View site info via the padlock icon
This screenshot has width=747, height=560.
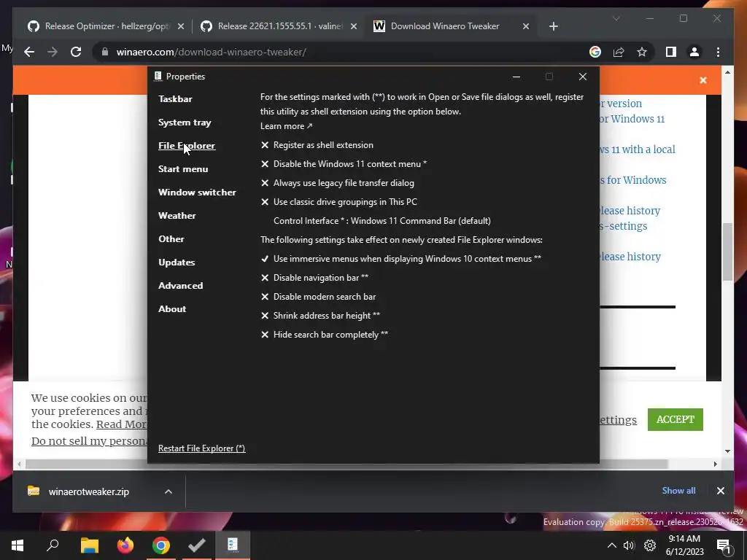coord(105,52)
